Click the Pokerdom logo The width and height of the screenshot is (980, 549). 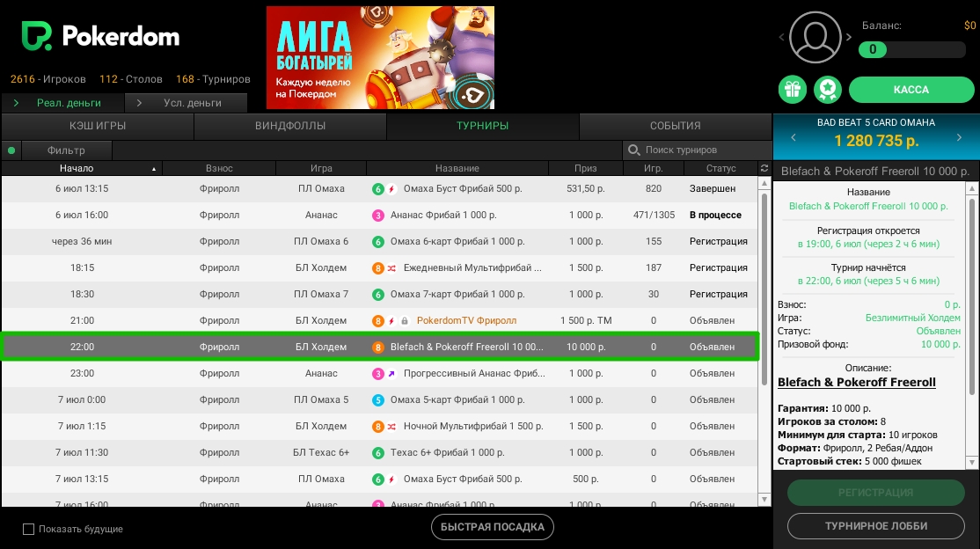[x=100, y=36]
